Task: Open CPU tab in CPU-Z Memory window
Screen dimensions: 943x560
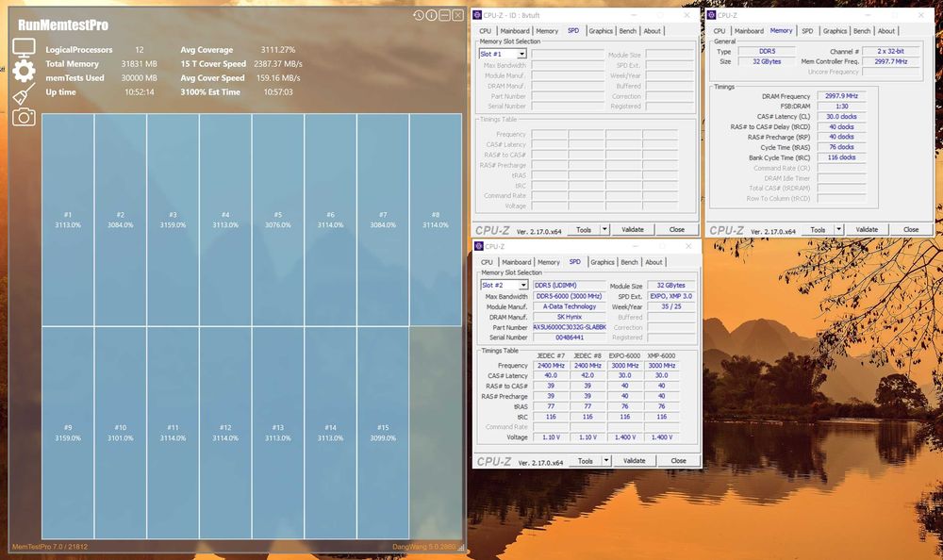Action: pyautogui.click(x=720, y=31)
